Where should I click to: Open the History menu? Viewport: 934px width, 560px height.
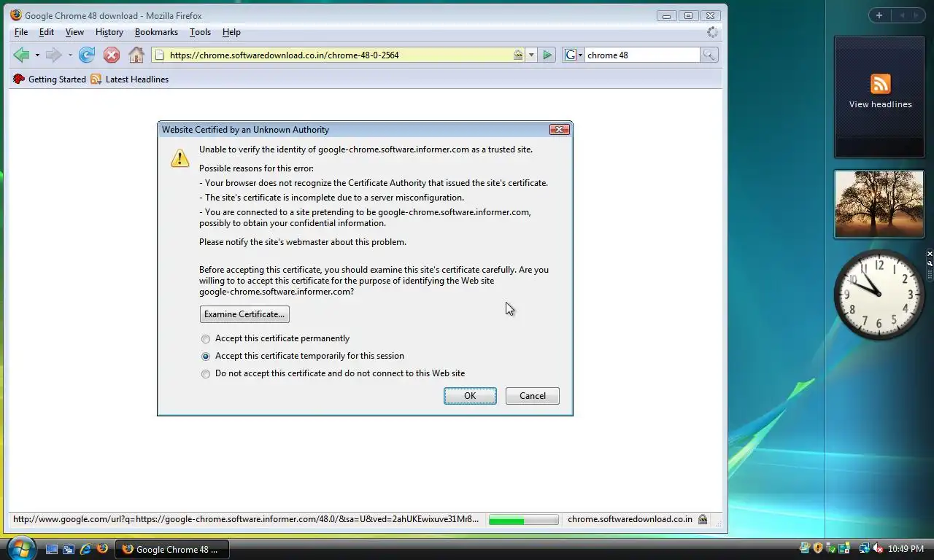pos(109,32)
